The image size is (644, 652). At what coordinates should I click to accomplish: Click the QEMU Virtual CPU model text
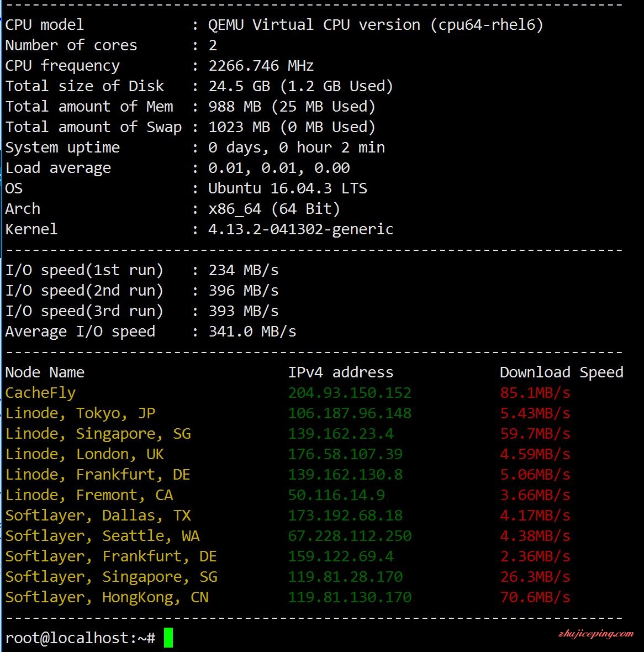click(x=376, y=25)
